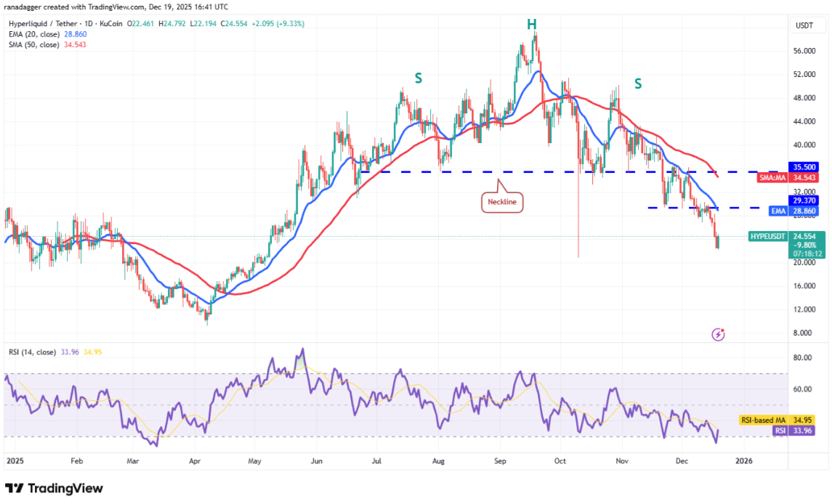Click the purple lightning bolt icon
832x504 pixels.
[719, 334]
